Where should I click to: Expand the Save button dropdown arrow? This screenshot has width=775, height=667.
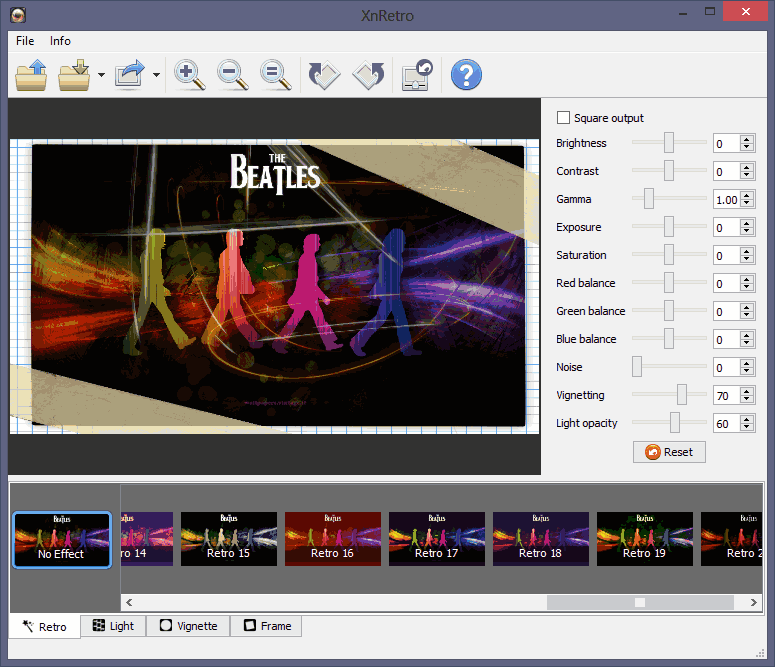click(x=101, y=76)
